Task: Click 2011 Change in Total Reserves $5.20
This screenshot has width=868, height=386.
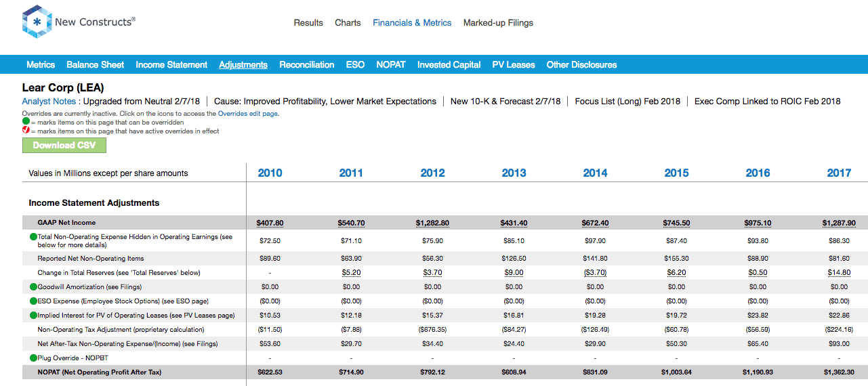Action: (351, 273)
